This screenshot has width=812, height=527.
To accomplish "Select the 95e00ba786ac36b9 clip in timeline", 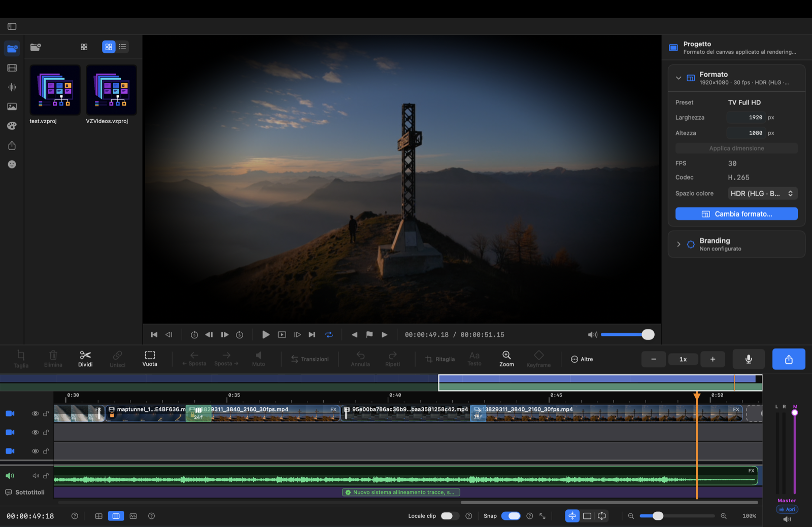I will click(x=406, y=413).
